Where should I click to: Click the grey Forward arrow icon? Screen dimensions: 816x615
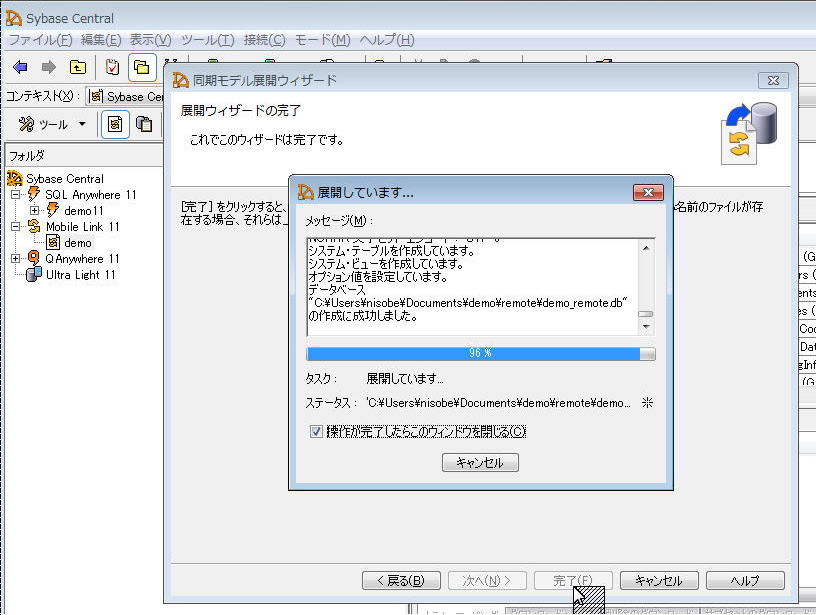pos(48,68)
